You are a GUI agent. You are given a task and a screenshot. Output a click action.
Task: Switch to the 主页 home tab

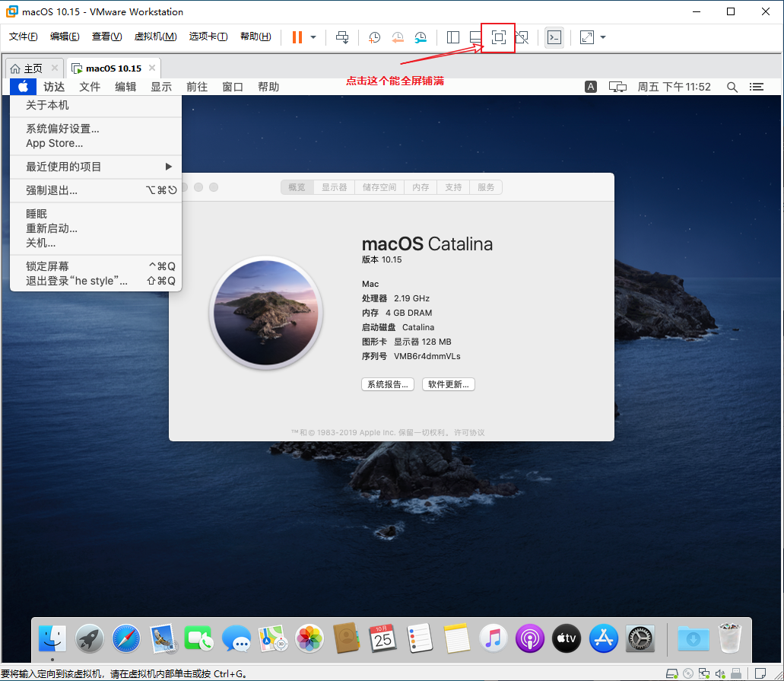tap(27, 68)
